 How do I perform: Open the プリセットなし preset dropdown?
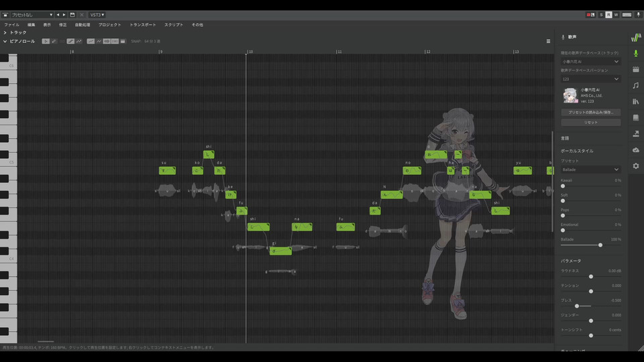(32, 15)
